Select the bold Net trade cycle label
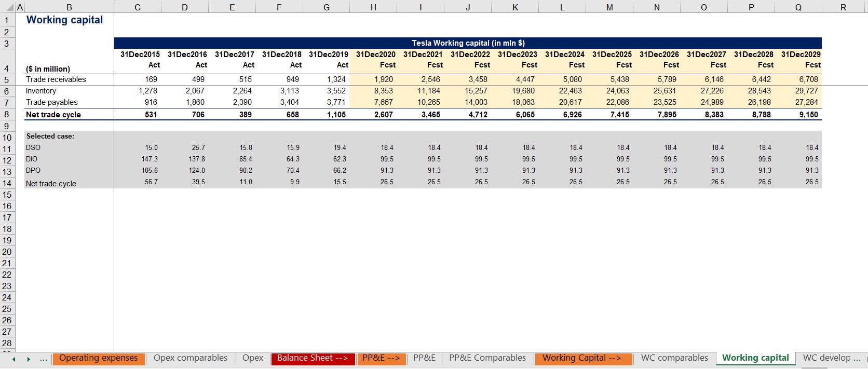The height and width of the screenshot is (369, 868). tap(53, 115)
